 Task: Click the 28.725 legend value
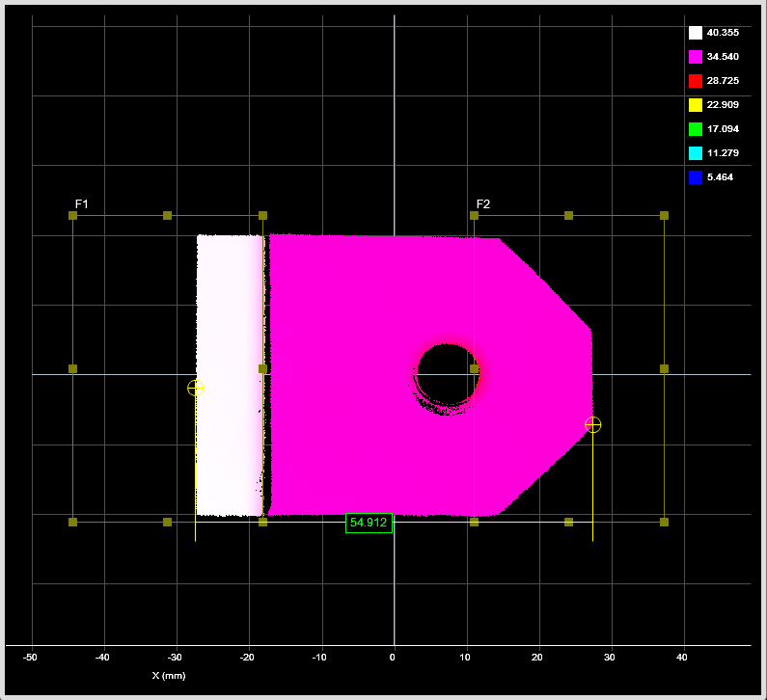click(723, 81)
